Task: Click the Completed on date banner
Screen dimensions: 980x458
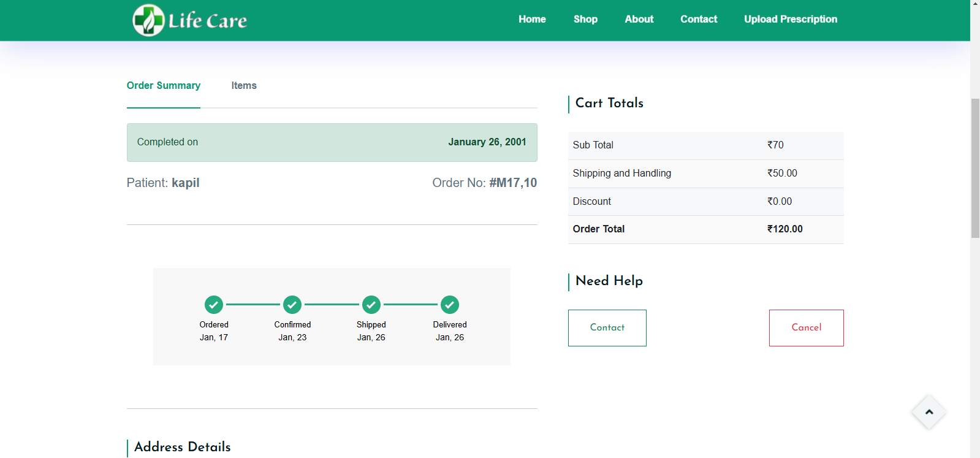Action: click(x=332, y=142)
